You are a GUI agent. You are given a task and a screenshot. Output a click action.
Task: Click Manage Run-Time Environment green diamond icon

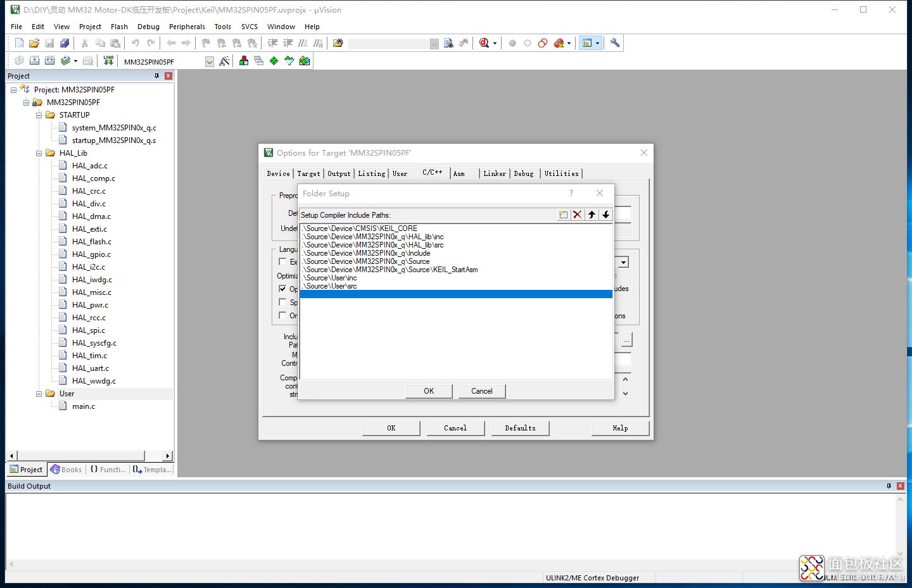(274, 61)
